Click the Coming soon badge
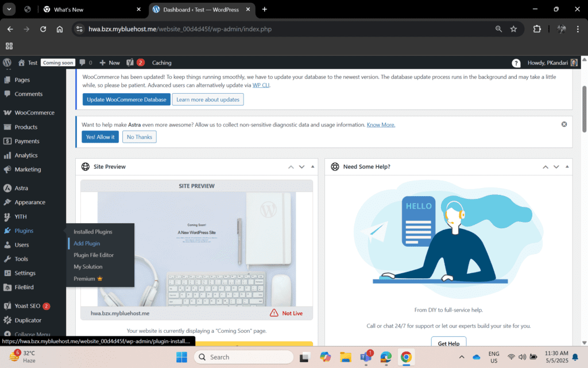The height and width of the screenshot is (368, 588). [58, 63]
